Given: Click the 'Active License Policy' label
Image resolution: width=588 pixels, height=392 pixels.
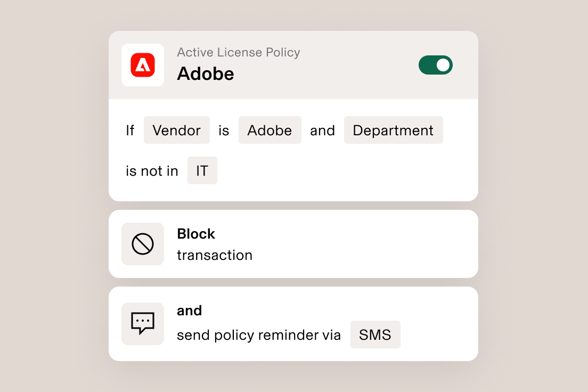Looking at the screenshot, I should (238, 52).
